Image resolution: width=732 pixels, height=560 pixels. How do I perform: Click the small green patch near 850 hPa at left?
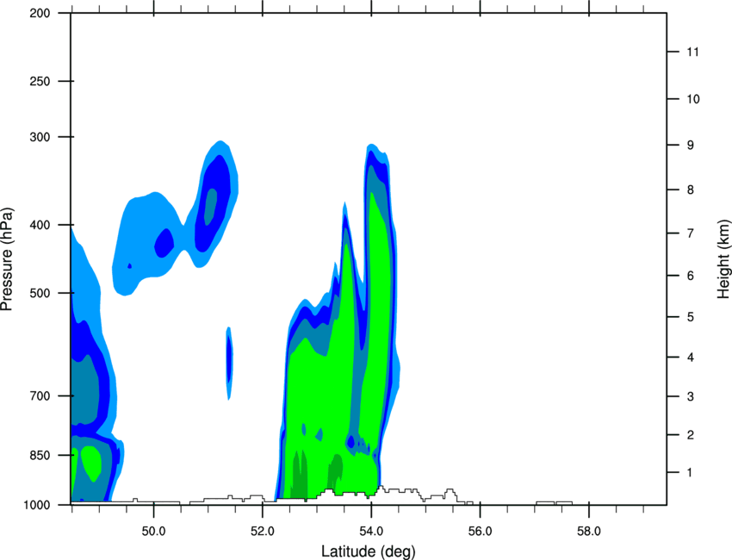pos(91,463)
